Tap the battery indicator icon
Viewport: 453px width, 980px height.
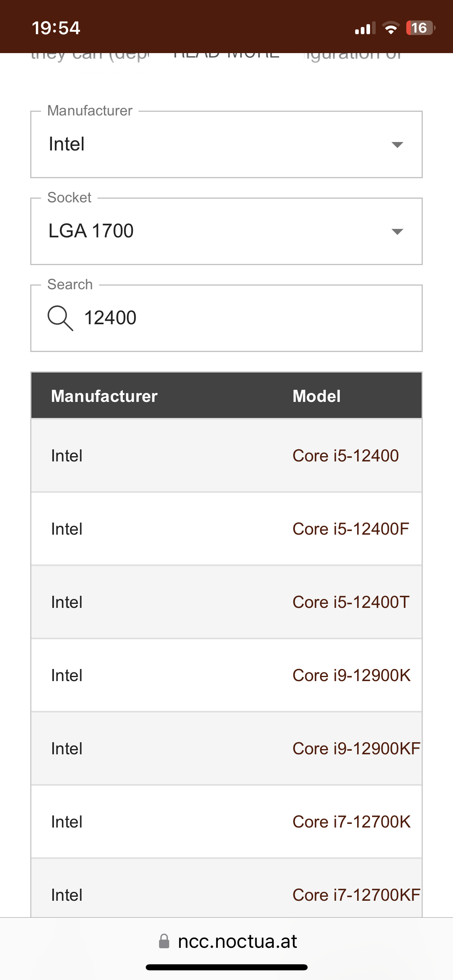pyautogui.click(x=420, y=28)
